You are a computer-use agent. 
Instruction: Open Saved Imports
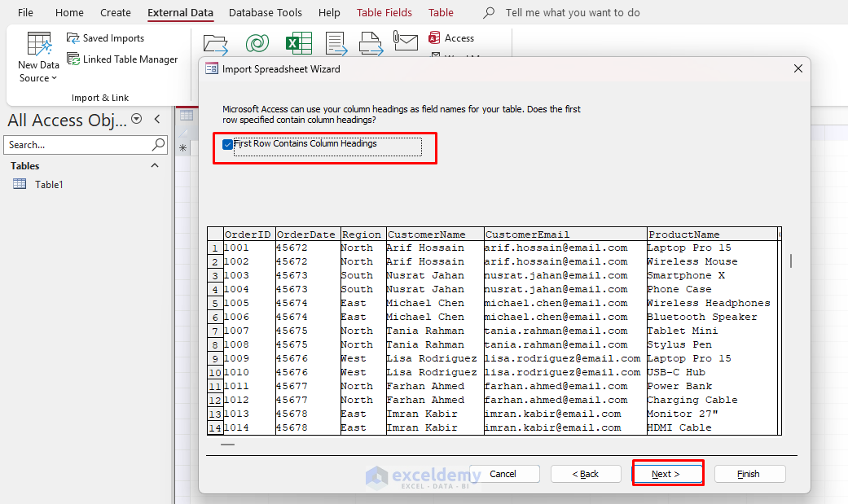tap(105, 37)
